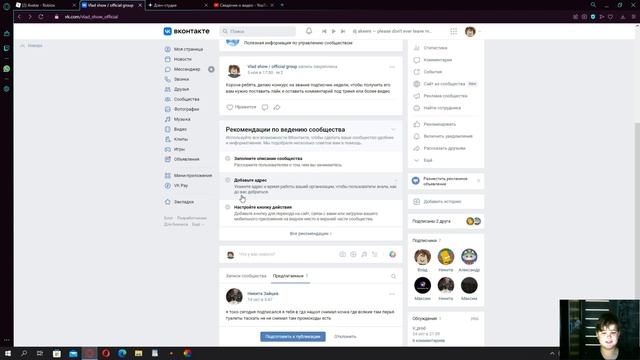The width and height of the screenshot is (640, 360).
Task: Check the Настройте кнопку действия circle
Action: 228,207
